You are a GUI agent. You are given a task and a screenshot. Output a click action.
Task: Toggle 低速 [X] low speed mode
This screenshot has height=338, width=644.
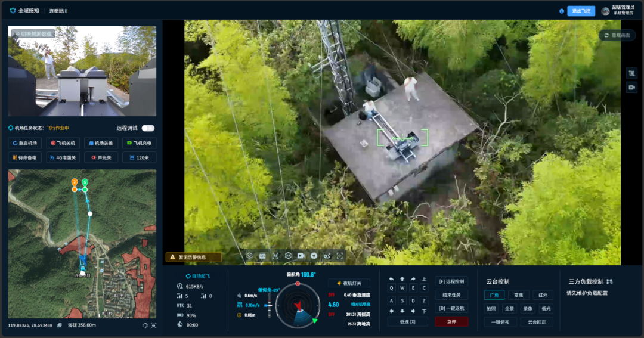click(407, 321)
